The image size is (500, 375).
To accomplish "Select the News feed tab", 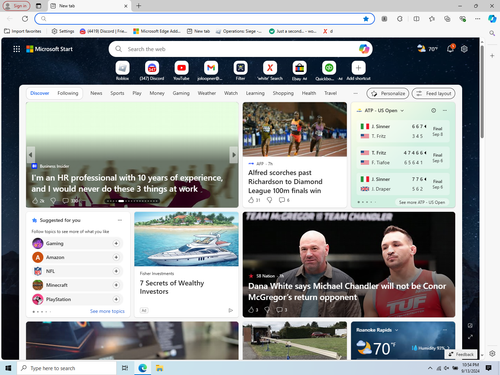I will (x=96, y=93).
